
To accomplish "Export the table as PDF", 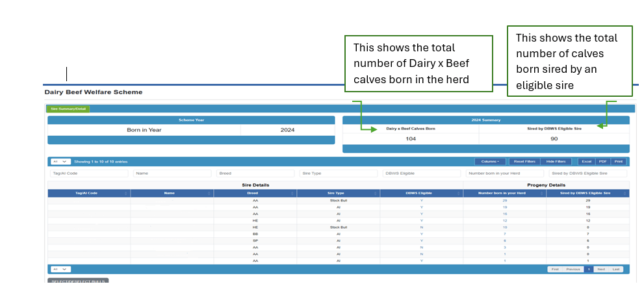I will coord(602,161).
